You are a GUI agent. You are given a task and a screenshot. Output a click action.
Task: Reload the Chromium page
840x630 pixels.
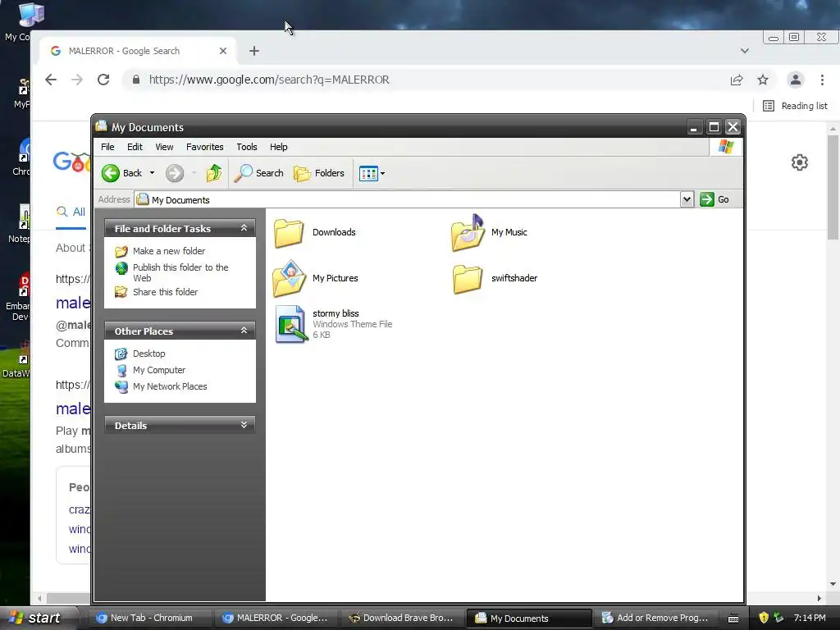[103, 80]
